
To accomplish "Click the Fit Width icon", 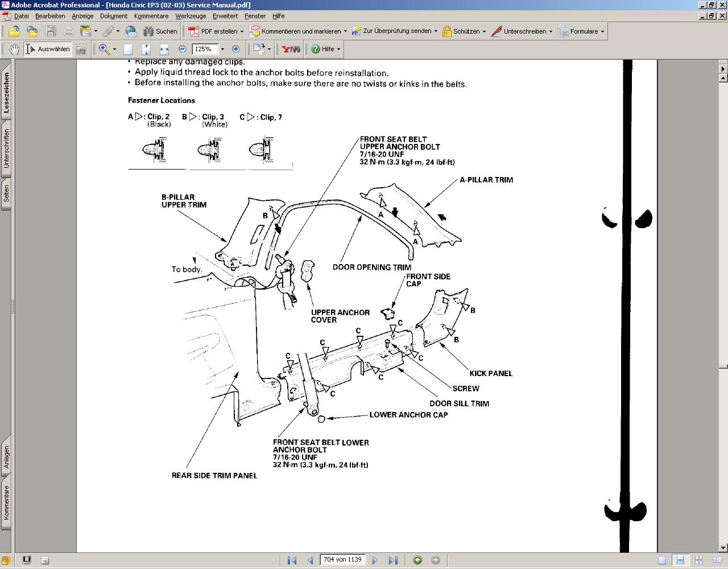I will click(x=164, y=50).
